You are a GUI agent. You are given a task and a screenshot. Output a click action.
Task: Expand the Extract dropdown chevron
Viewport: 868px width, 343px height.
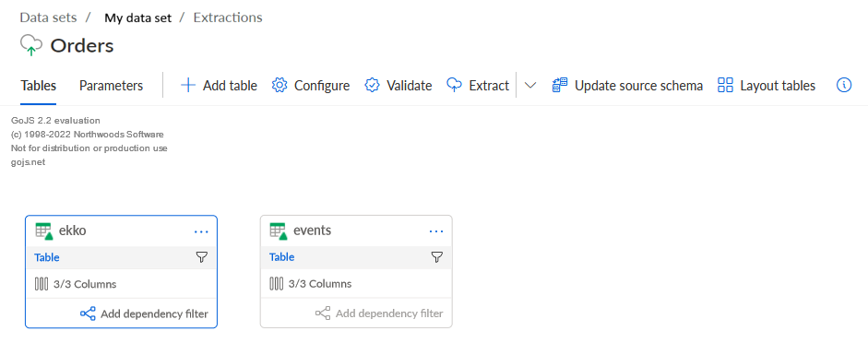tap(530, 85)
